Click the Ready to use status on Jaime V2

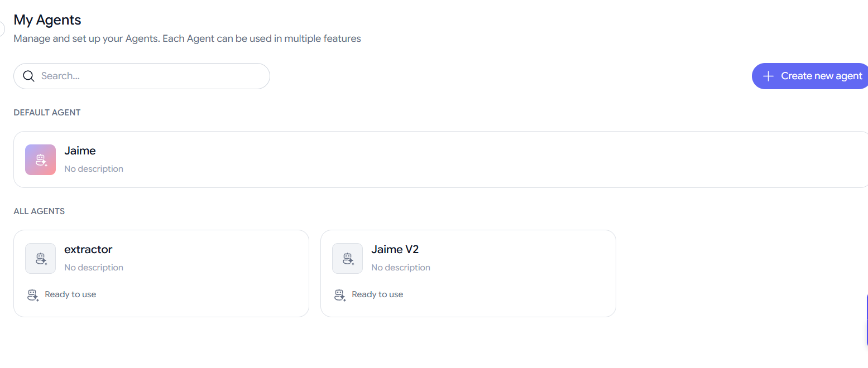point(377,294)
